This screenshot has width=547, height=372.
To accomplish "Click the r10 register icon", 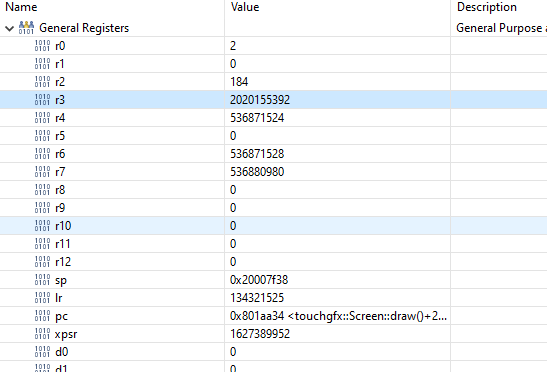I will click(42, 226).
